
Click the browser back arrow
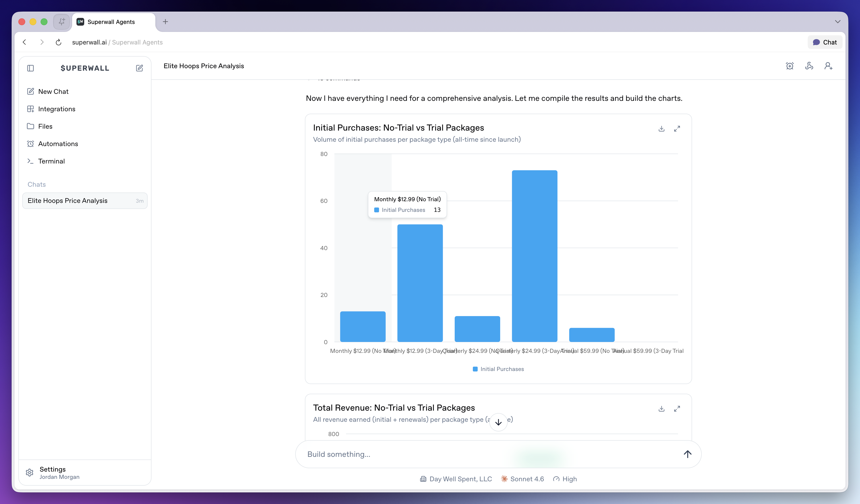[x=24, y=42]
